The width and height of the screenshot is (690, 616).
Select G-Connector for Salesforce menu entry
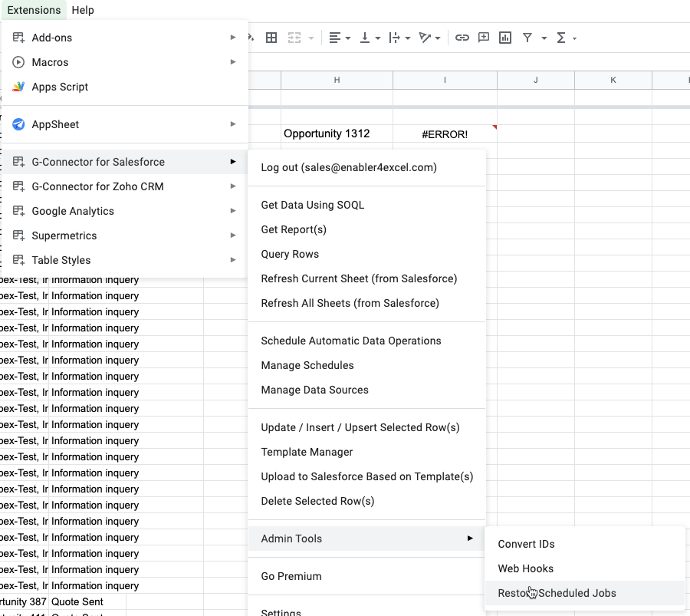125,162
